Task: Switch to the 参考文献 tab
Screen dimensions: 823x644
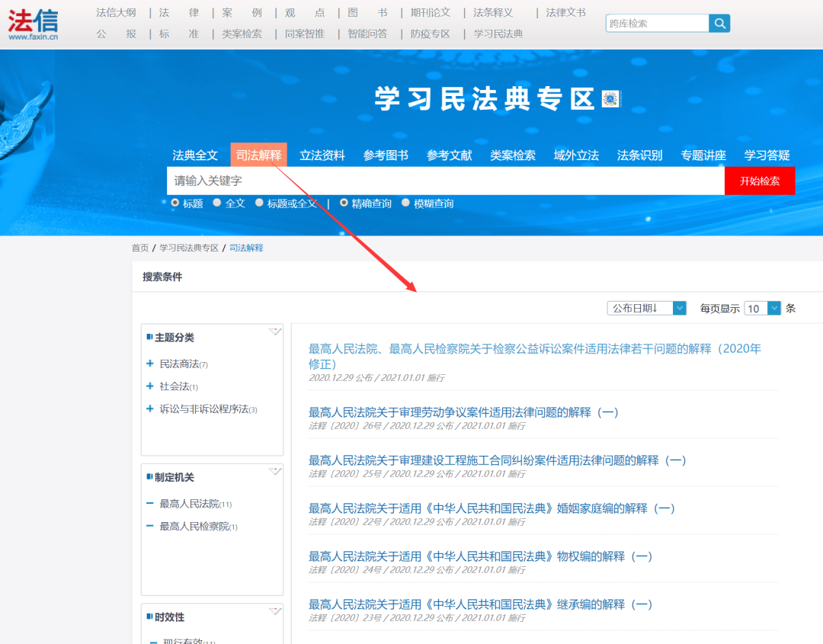Action: coord(450,155)
